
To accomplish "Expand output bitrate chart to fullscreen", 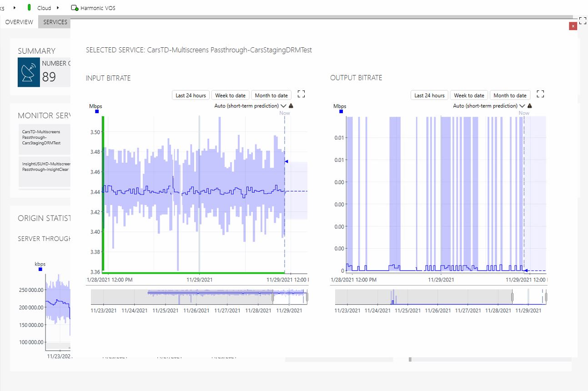I will 540,94.
